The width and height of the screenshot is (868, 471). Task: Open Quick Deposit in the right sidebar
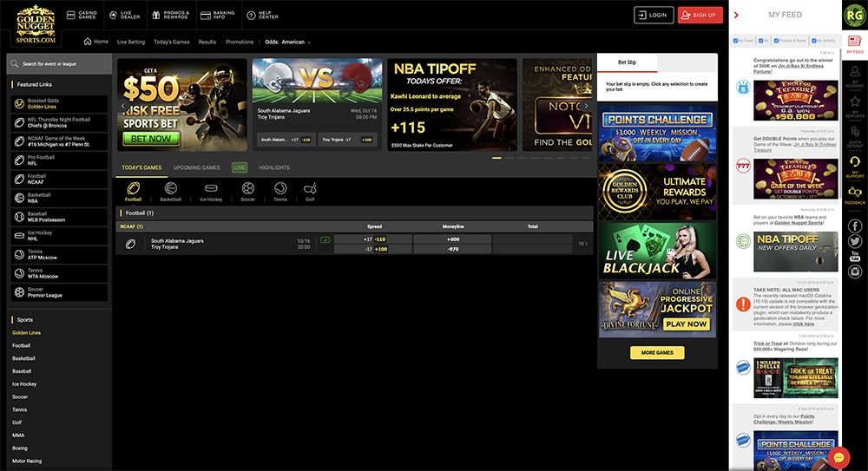click(855, 137)
